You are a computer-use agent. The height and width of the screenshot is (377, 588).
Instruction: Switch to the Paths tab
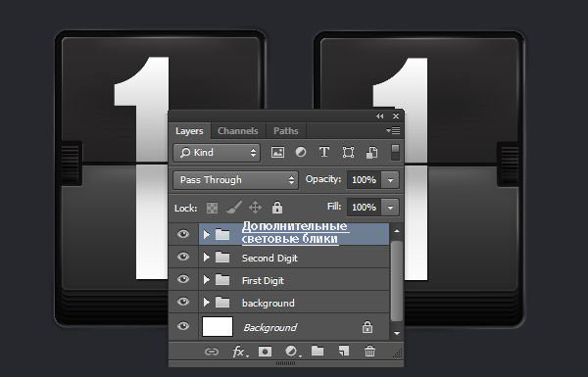coord(286,131)
